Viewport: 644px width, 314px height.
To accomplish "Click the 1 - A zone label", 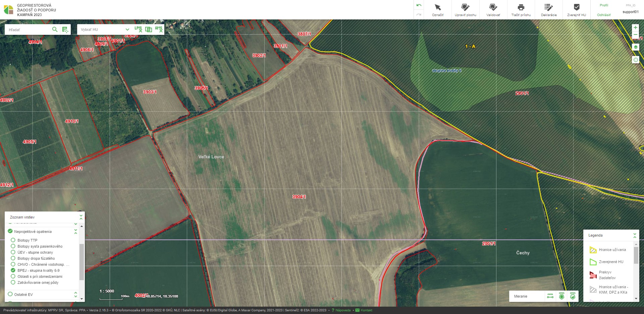I will pos(470,46).
